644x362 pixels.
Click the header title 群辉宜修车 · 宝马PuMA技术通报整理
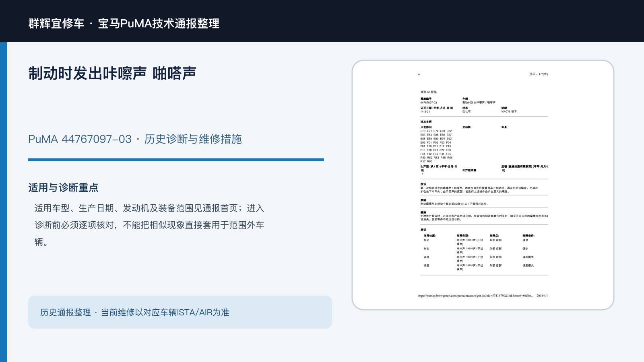click(124, 23)
